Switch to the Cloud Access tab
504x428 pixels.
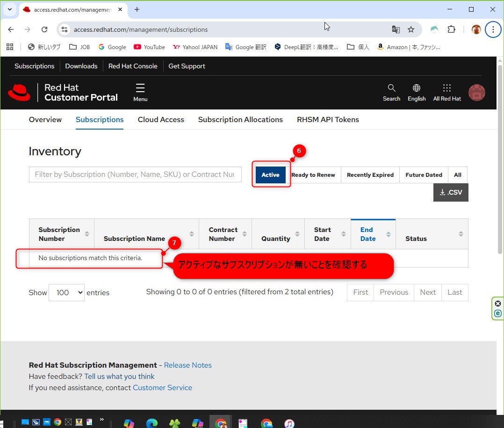(x=161, y=120)
